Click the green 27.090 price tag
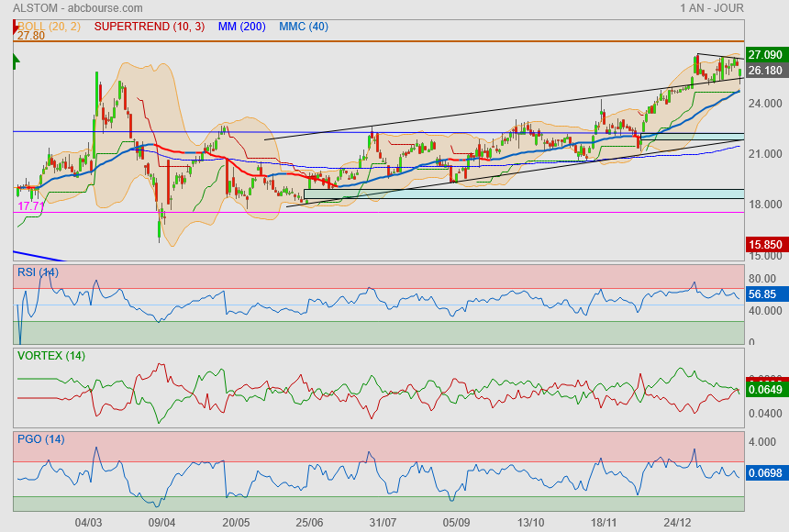 pyautogui.click(x=765, y=55)
